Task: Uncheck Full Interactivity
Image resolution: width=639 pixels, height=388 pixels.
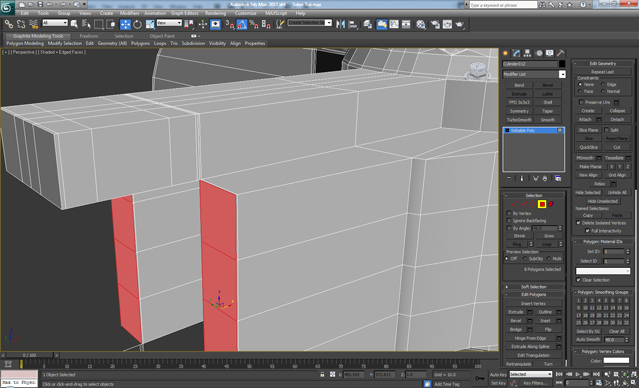Action: [x=587, y=231]
